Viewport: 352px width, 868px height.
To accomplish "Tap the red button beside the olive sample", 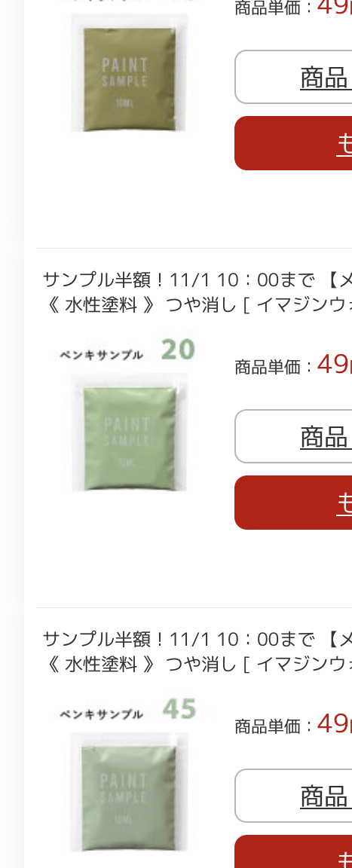I will [x=293, y=143].
